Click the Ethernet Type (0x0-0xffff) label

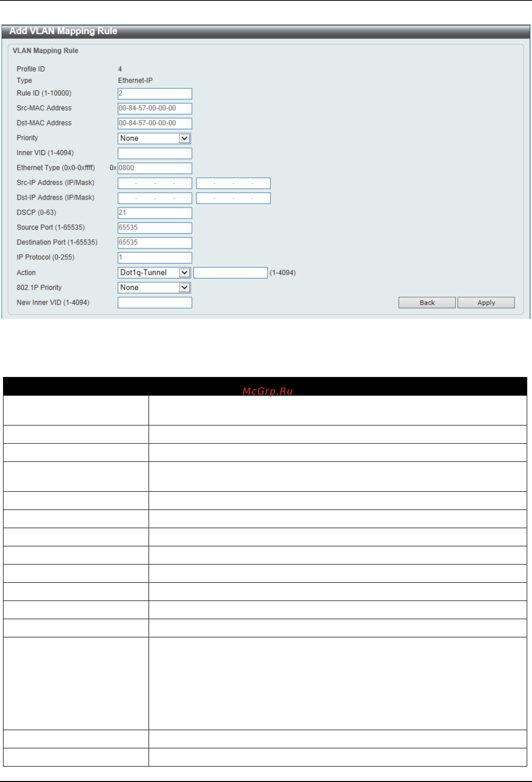(x=56, y=168)
